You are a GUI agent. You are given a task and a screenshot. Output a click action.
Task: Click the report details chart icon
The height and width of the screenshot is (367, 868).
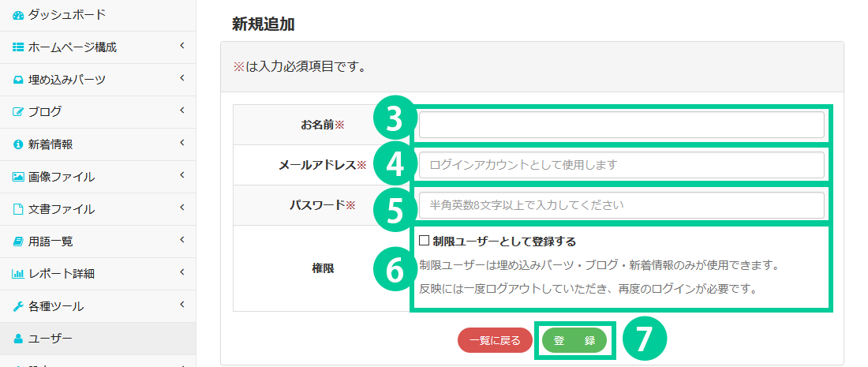[18, 274]
